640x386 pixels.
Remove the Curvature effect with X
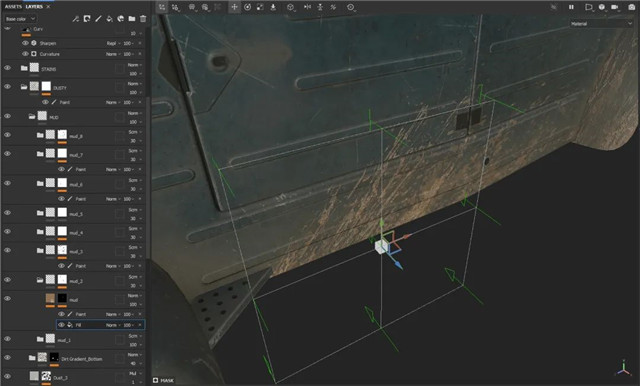click(140, 54)
